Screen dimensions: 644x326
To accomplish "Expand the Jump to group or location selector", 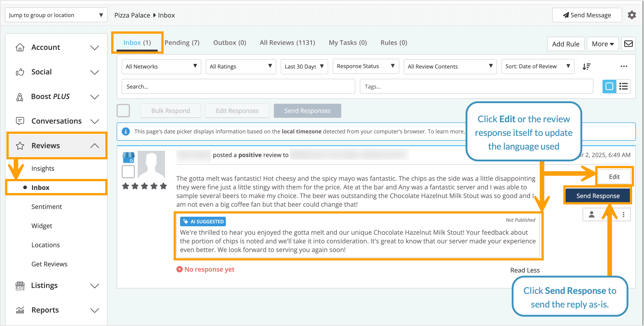I will (56, 15).
